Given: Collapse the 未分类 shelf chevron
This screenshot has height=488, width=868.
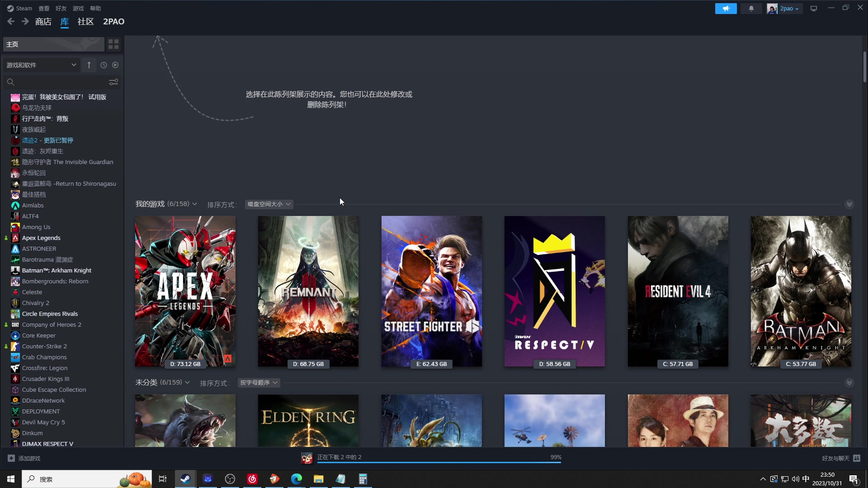Looking at the screenshot, I should (849, 383).
